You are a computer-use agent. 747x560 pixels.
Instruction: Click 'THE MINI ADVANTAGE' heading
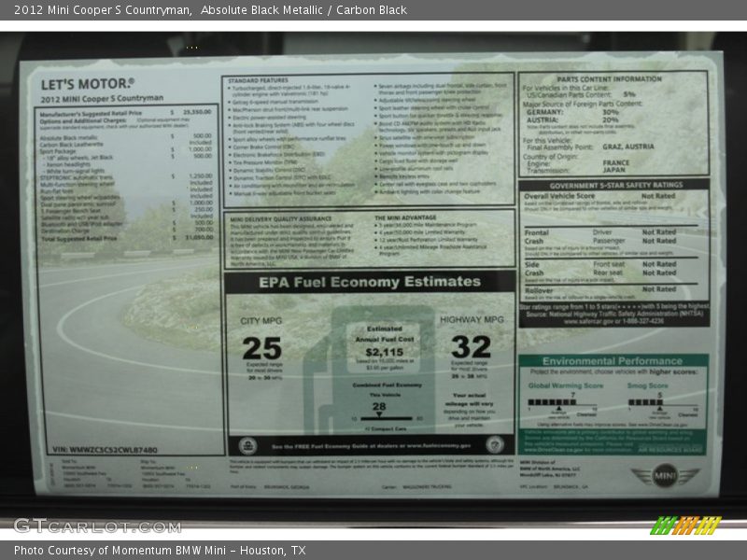(405, 217)
